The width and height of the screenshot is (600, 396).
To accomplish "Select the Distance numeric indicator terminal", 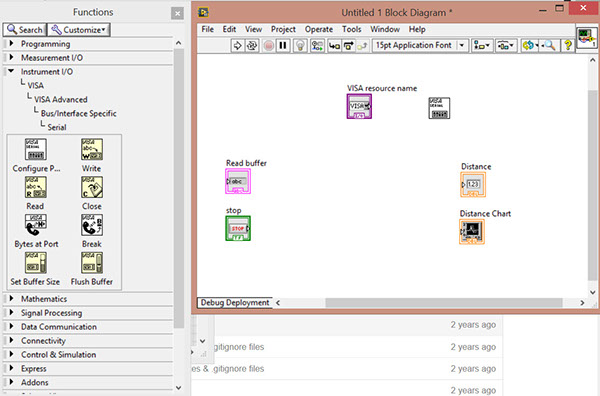I will 473,184.
